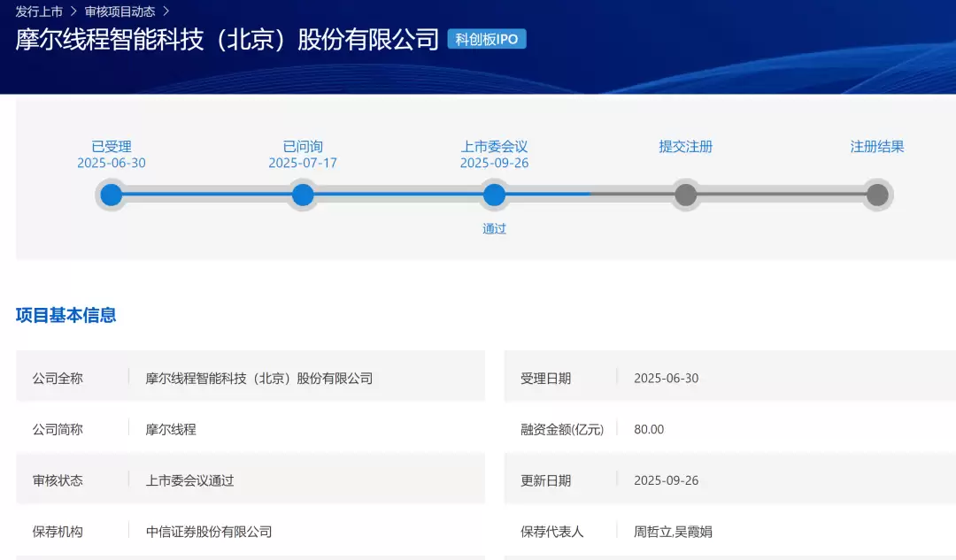Expand details via the 通过 status link

tap(494, 228)
